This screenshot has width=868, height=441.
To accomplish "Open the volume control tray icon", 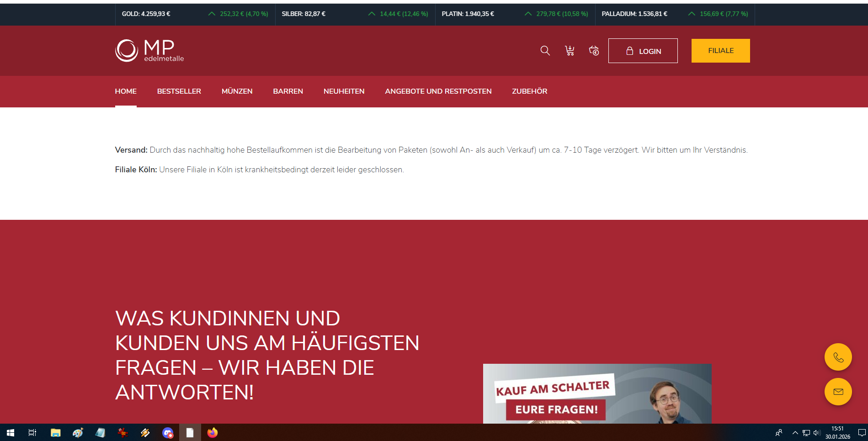I will pos(817,432).
